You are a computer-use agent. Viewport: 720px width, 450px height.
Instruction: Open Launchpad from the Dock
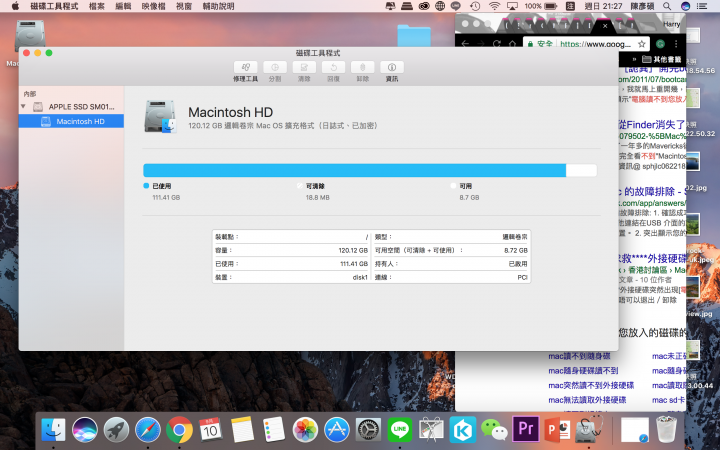116,430
